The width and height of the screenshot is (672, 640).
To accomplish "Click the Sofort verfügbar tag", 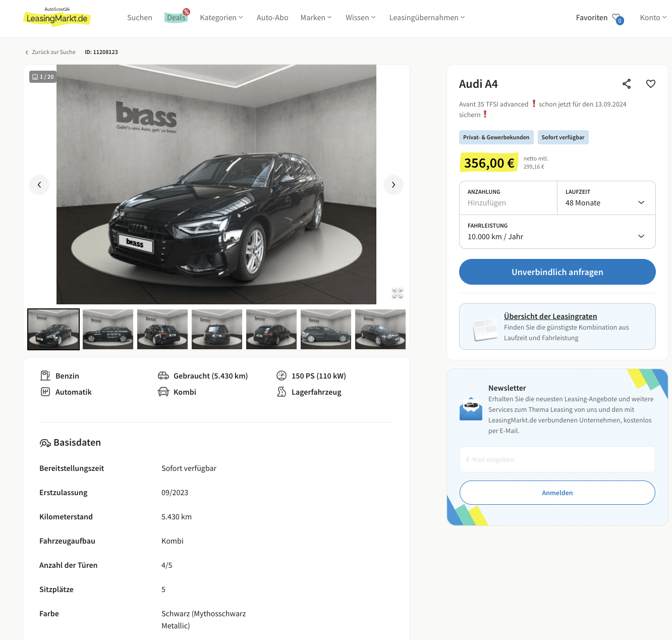I will [x=563, y=137].
